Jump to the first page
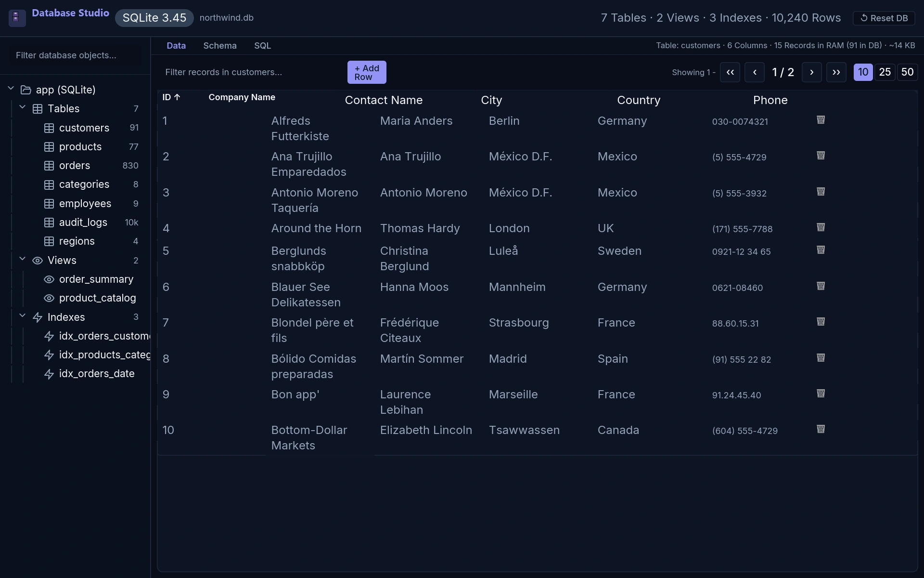 [x=730, y=72]
